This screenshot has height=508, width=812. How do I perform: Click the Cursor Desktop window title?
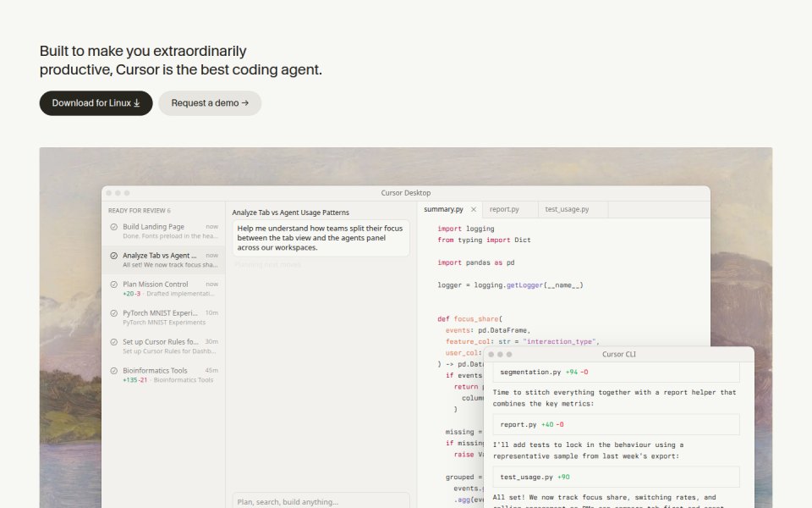click(x=405, y=193)
